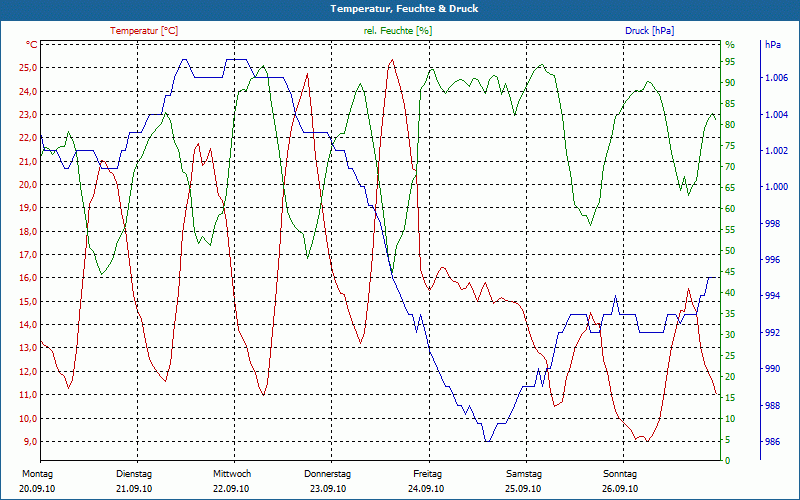Click the '22,0' temperature axis value
The width and height of the screenshot is (800, 500).
29,138
